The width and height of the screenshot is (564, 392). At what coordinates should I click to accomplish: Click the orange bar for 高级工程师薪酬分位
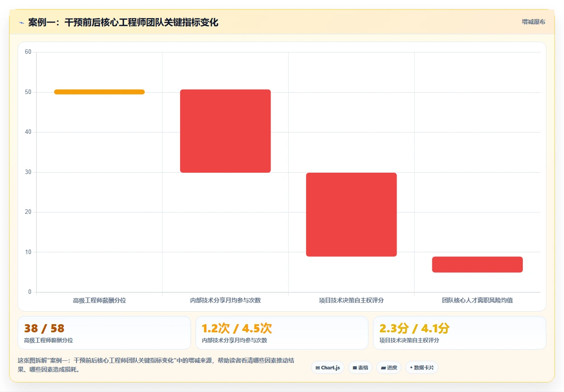(x=99, y=92)
